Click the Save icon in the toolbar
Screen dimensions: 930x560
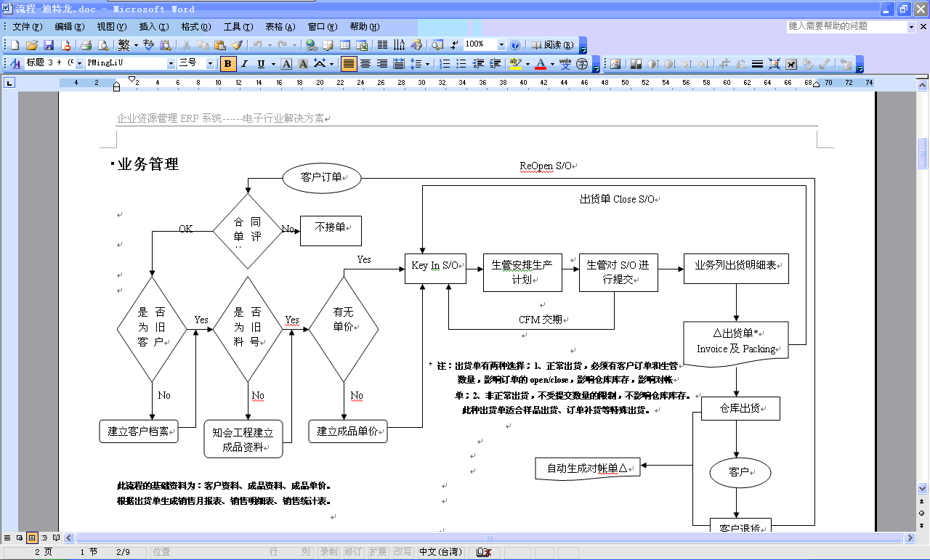click(x=49, y=45)
